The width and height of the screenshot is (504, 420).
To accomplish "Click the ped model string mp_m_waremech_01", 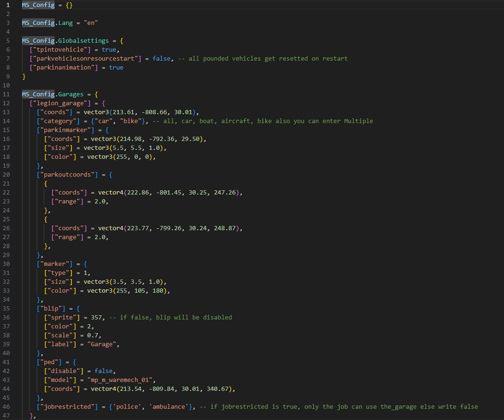I will pos(119,380).
